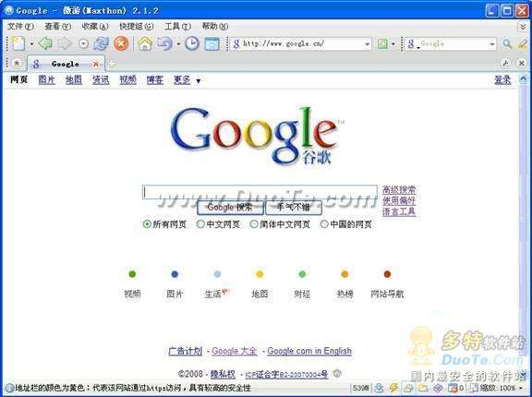Switch to the Google tab
The width and height of the screenshot is (532, 397).
click(x=66, y=64)
